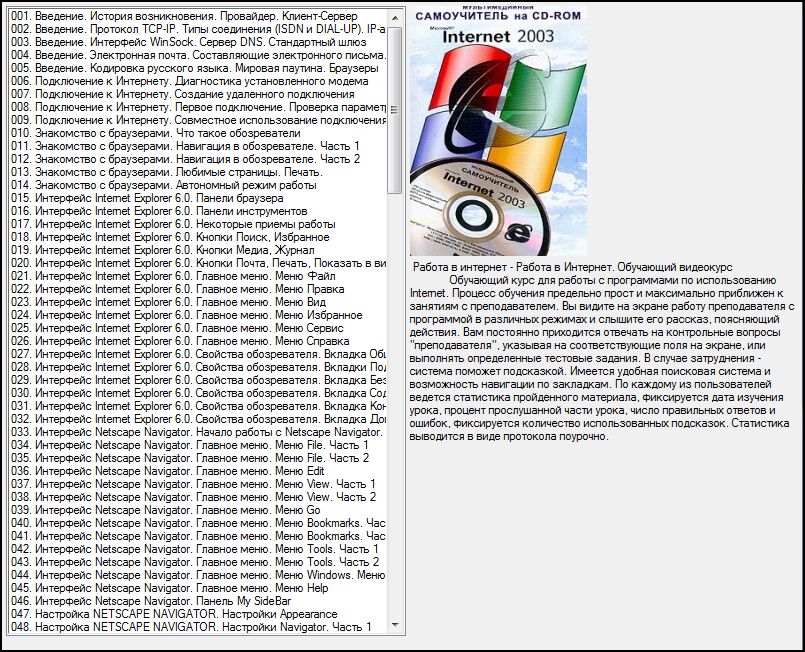Click the lesson list scroll-up arrow

coord(395,18)
